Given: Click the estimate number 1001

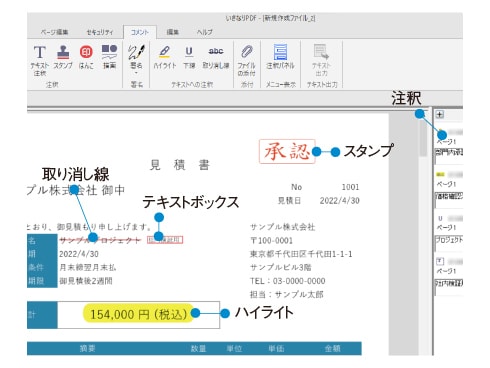Looking at the screenshot, I should (350, 187).
